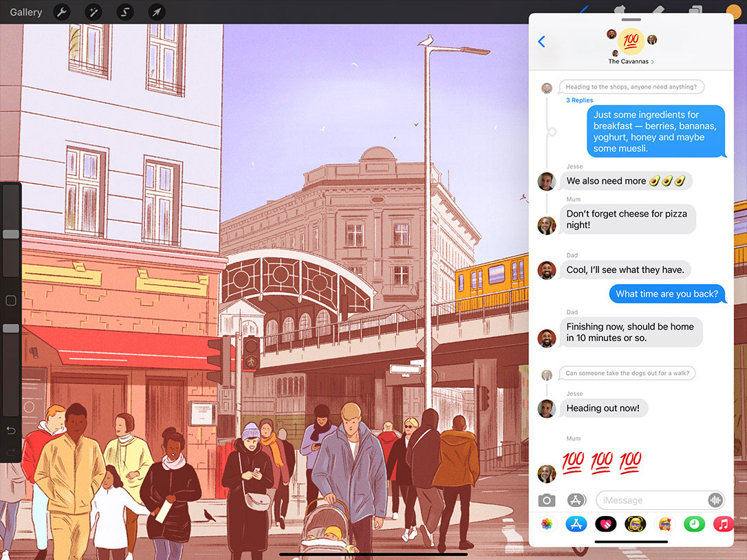
Task: Open The Cavannas group details
Action: (631, 61)
